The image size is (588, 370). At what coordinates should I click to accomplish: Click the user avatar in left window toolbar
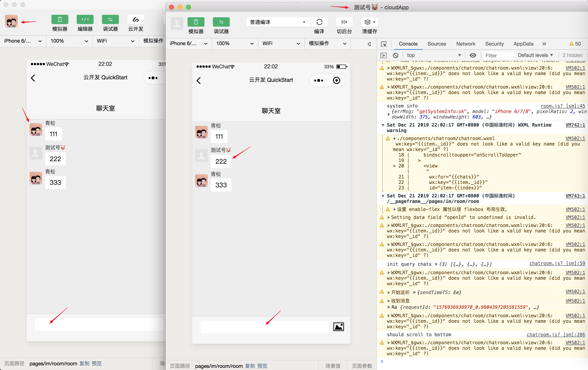click(11, 21)
